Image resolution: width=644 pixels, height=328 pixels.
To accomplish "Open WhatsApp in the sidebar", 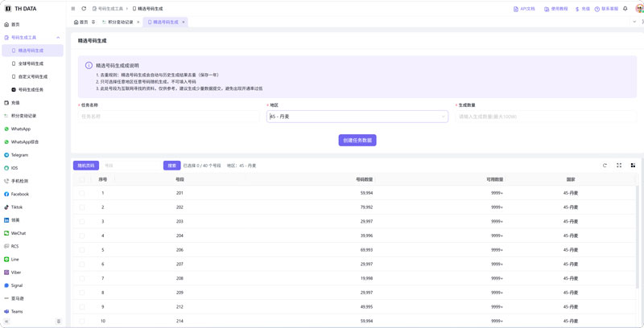I will click(x=21, y=129).
